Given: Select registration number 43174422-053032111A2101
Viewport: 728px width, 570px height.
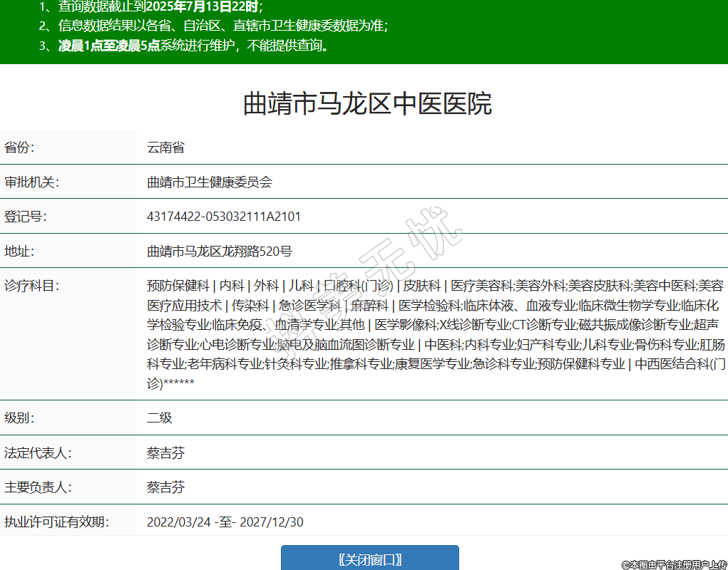Looking at the screenshot, I should [224, 217].
